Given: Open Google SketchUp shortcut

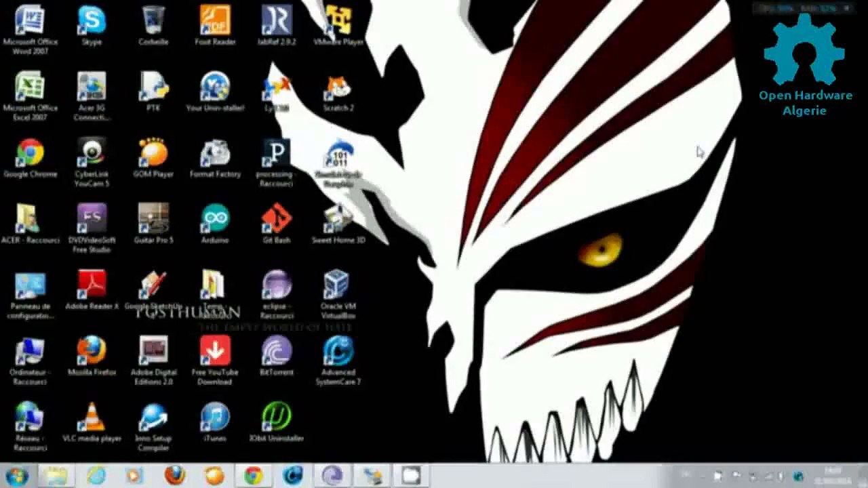Looking at the screenshot, I should pyautogui.click(x=153, y=290).
